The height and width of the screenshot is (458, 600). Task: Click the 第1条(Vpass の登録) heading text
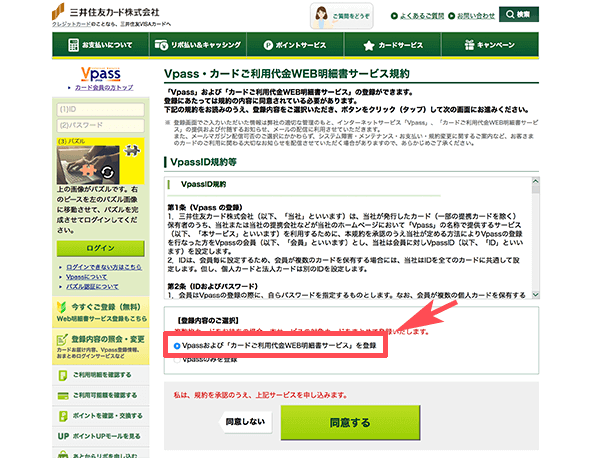coord(205,207)
